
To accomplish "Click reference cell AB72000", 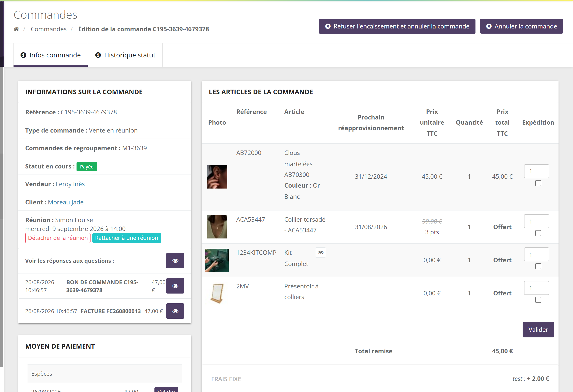I will pyautogui.click(x=248, y=153).
